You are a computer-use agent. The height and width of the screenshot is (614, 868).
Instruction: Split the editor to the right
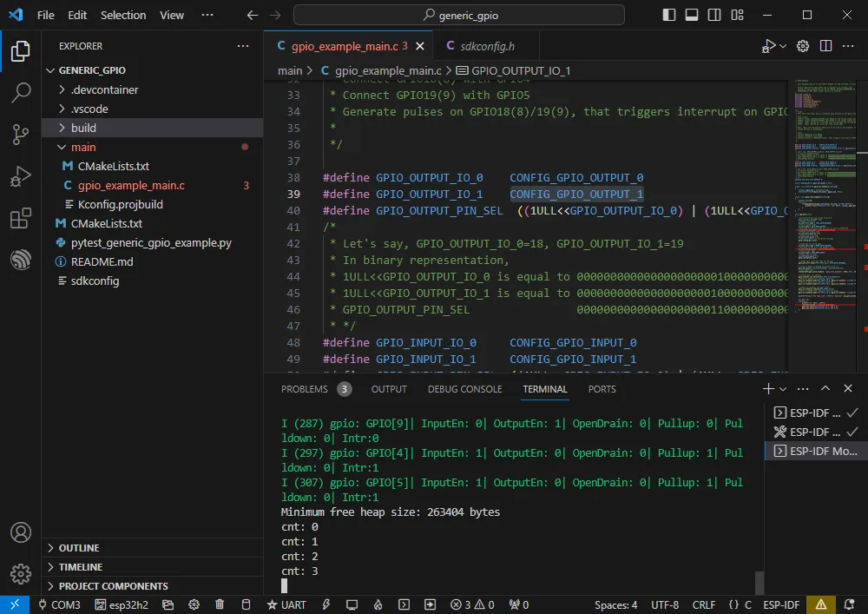[825, 46]
